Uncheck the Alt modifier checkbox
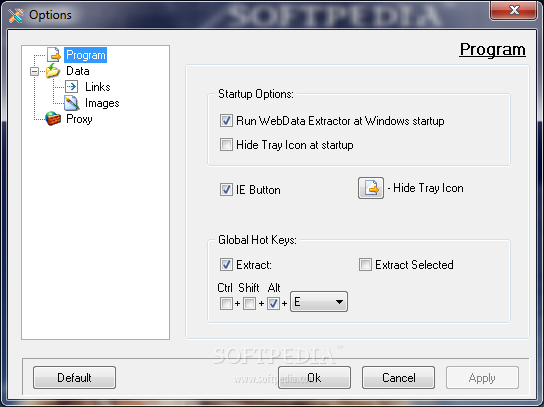Image resolution: width=544 pixels, height=407 pixels. pos(273,303)
